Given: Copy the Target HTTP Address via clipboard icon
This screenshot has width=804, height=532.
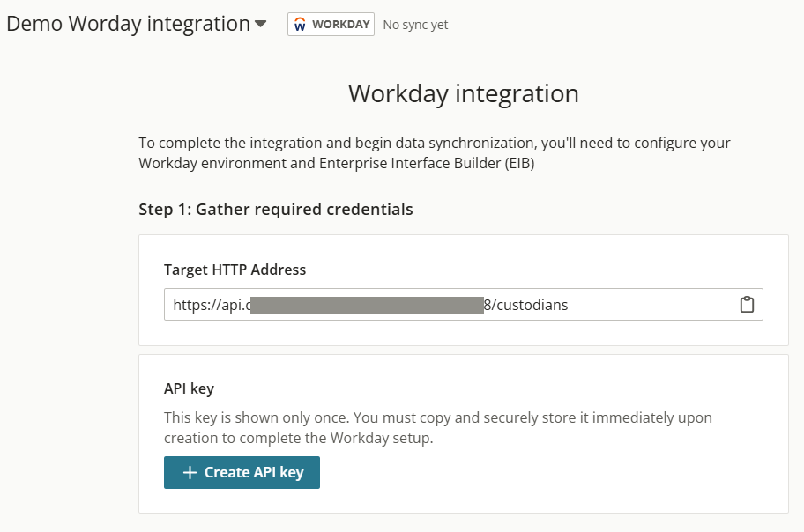Looking at the screenshot, I should (x=747, y=305).
